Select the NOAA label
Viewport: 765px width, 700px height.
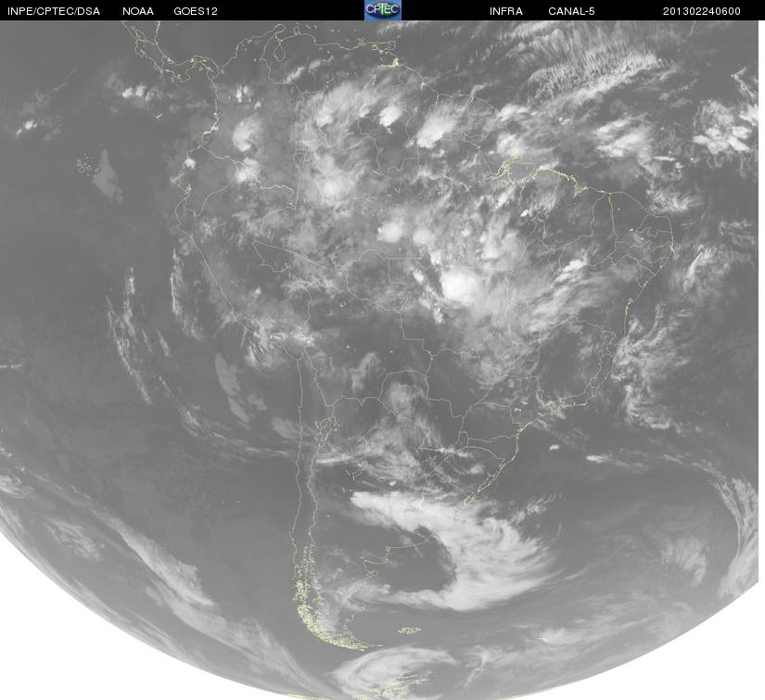tap(138, 11)
